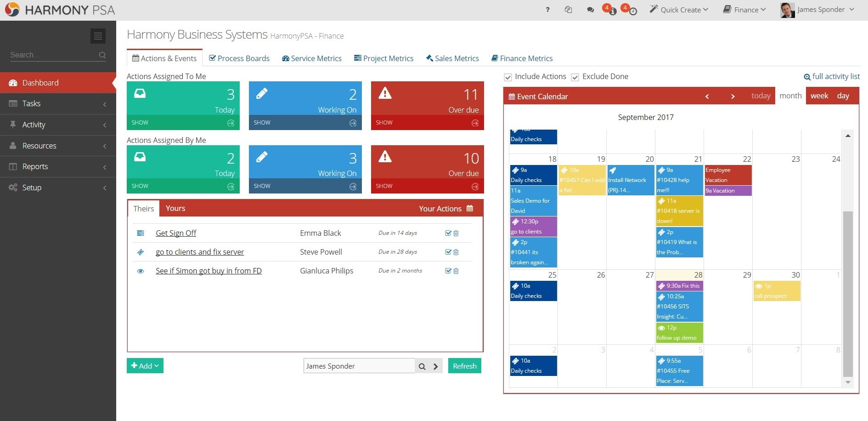The width and height of the screenshot is (868, 421).
Task: Mark See if Simon got buy in done
Action: 448,271
